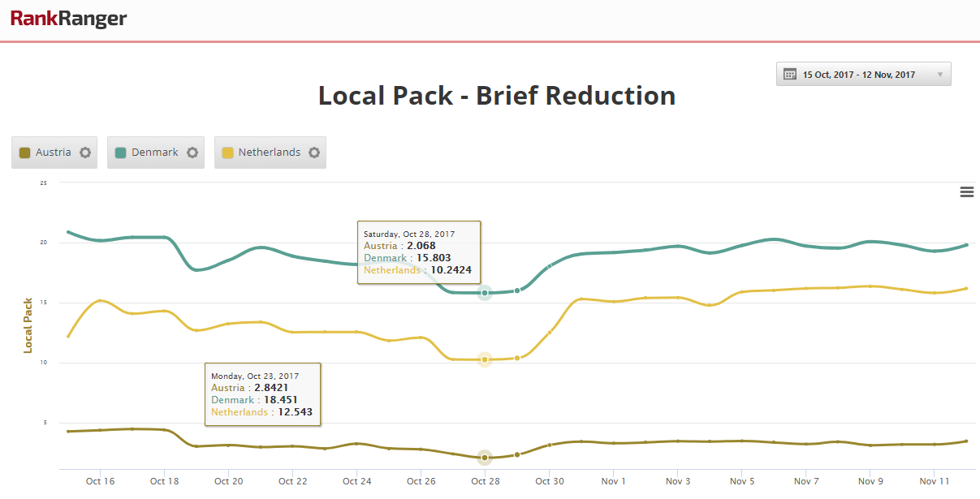This screenshot has width=980, height=499.
Task: Select Denmark data point on Oct 28
Action: [485, 293]
